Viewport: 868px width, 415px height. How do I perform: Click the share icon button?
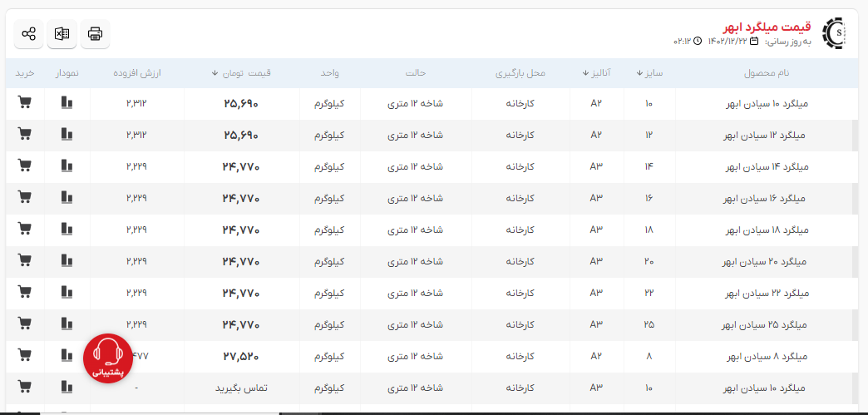click(x=29, y=34)
